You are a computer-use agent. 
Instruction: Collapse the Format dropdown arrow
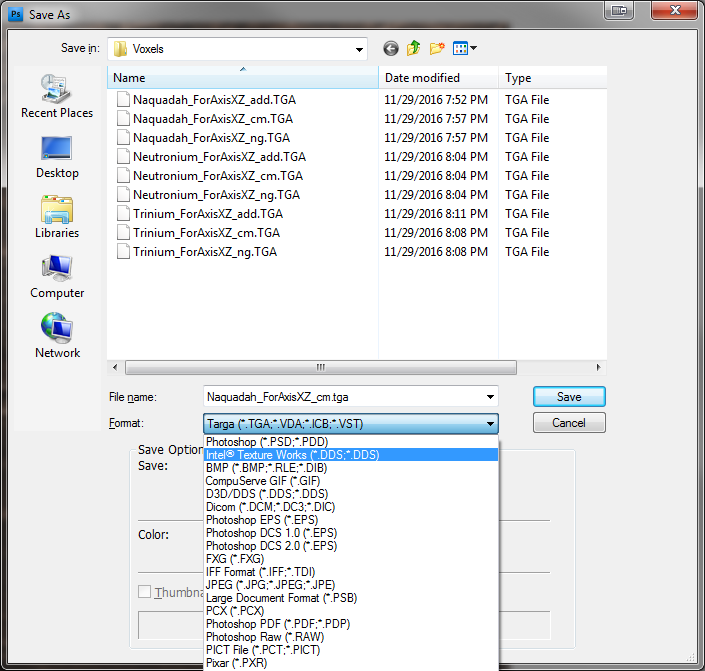490,424
